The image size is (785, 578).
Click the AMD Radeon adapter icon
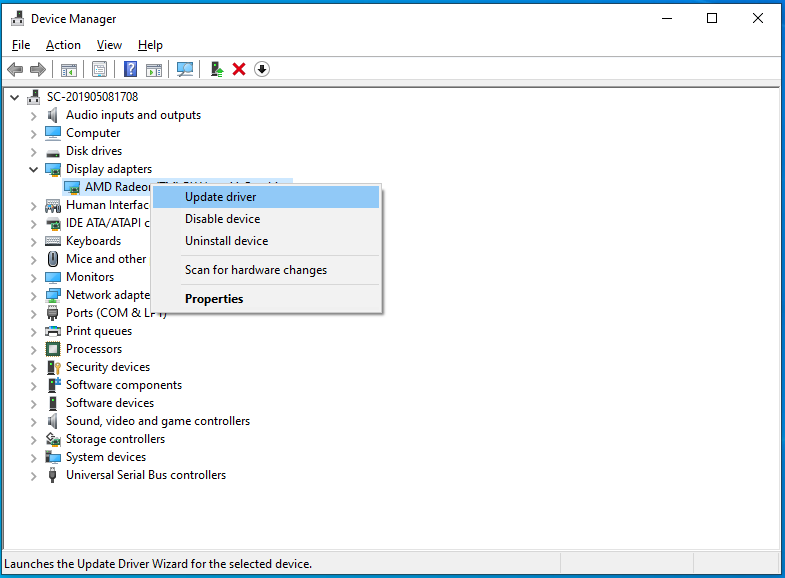click(x=72, y=187)
